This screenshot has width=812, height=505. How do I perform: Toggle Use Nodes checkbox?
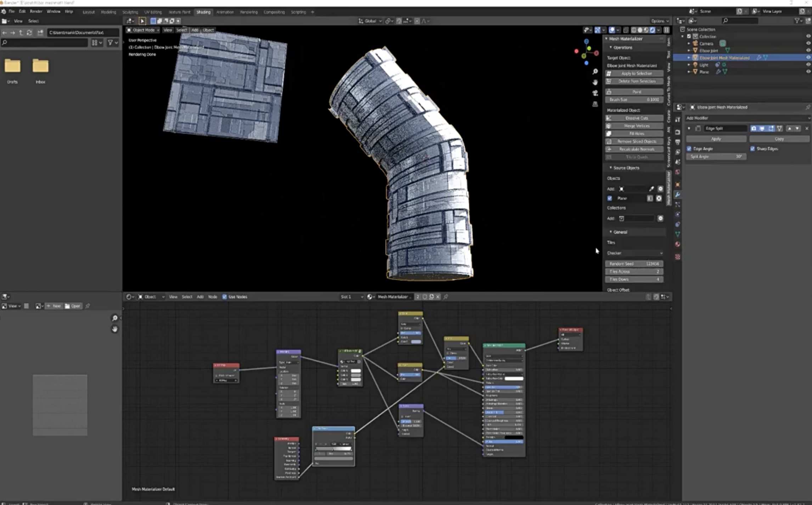pyautogui.click(x=225, y=297)
